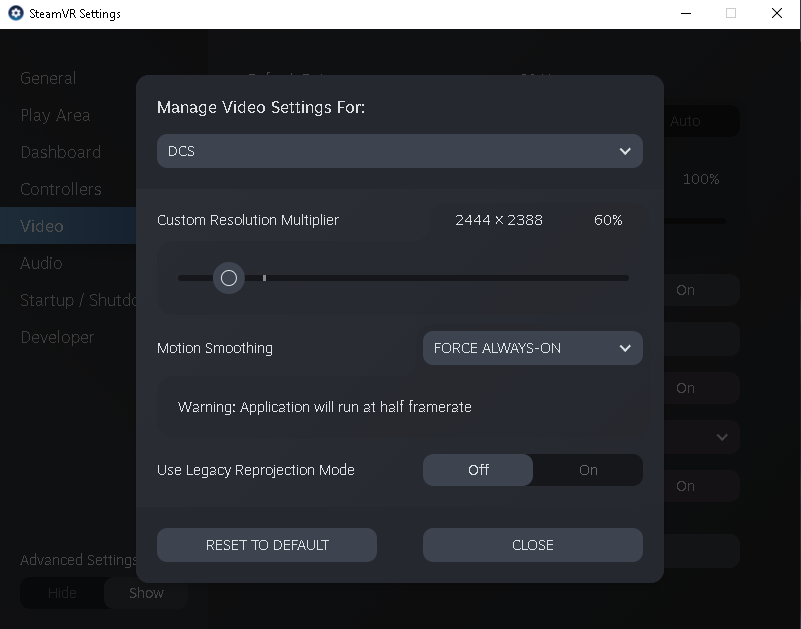Screen dimensions: 801x629
Task: Click the default tick mark on resolution slider
Action: pyautogui.click(x=264, y=278)
